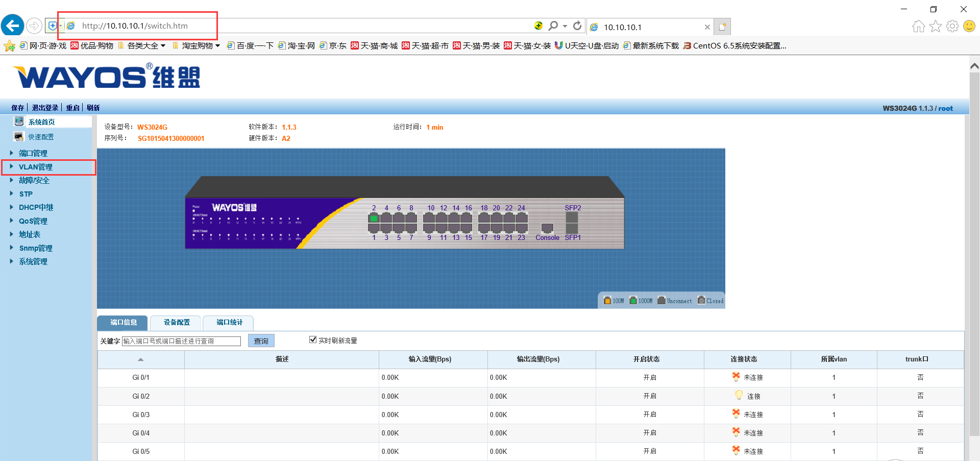Screen dimensions: 980x461
Task: Click the WAYOS logo
Action: pyautogui.click(x=106, y=77)
